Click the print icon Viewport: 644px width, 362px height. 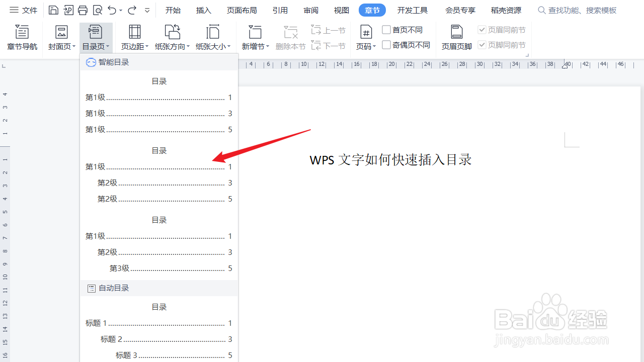pyautogui.click(x=83, y=10)
